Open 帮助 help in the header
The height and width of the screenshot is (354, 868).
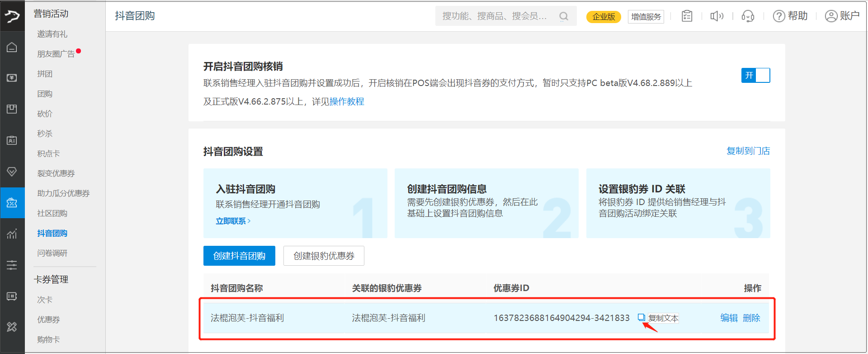click(790, 16)
